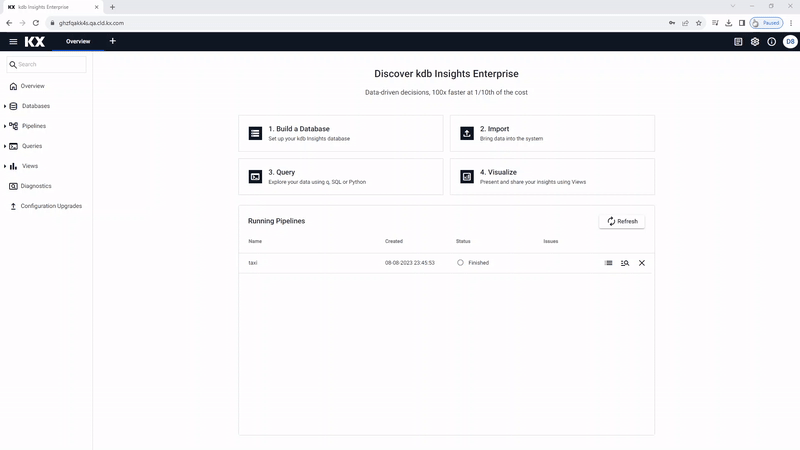
Task: Click the browser address bar URL
Action: (x=91, y=23)
